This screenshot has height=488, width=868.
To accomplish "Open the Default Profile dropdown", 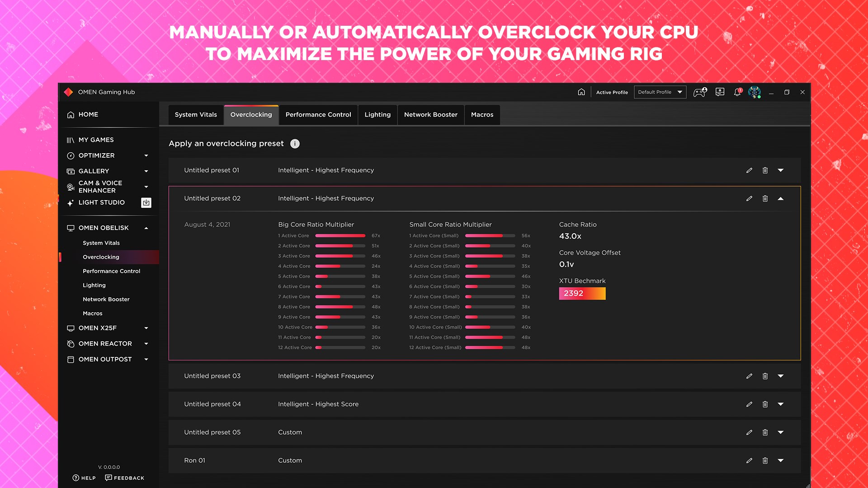I will click(660, 92).
